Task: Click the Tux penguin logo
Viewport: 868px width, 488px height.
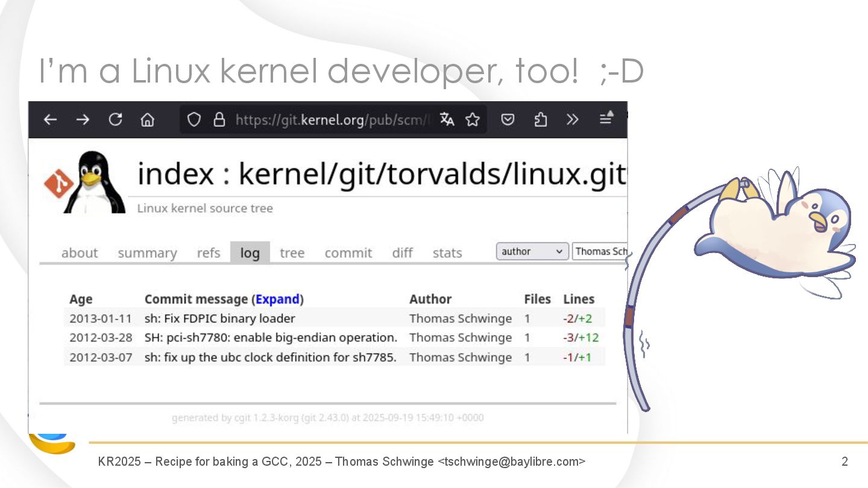Action: pos(95,183)
